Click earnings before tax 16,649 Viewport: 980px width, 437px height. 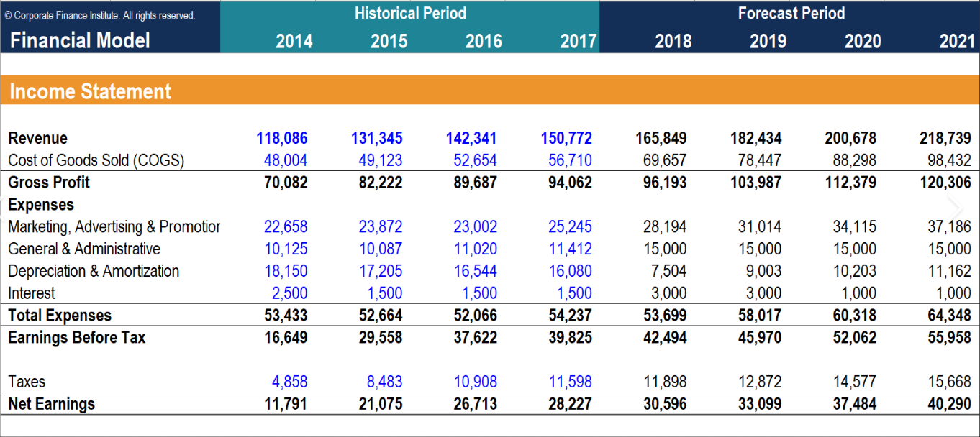286,338
